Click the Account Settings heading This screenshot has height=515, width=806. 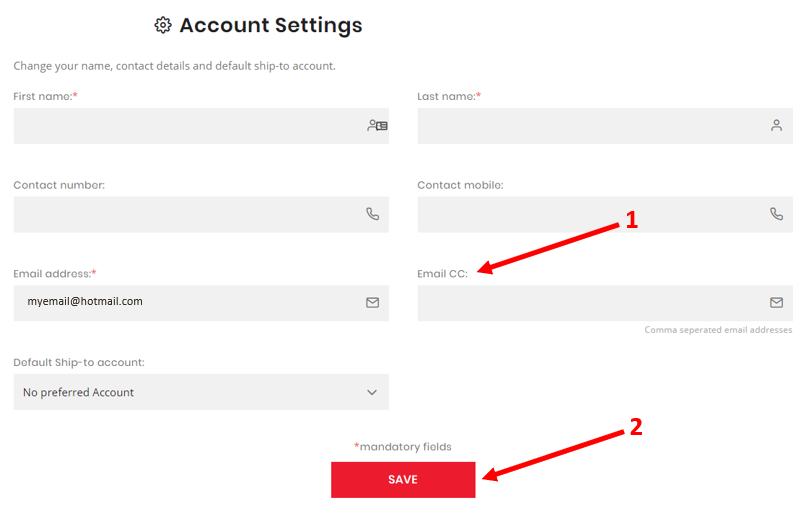pyautogui.click(x=270, y=25)
